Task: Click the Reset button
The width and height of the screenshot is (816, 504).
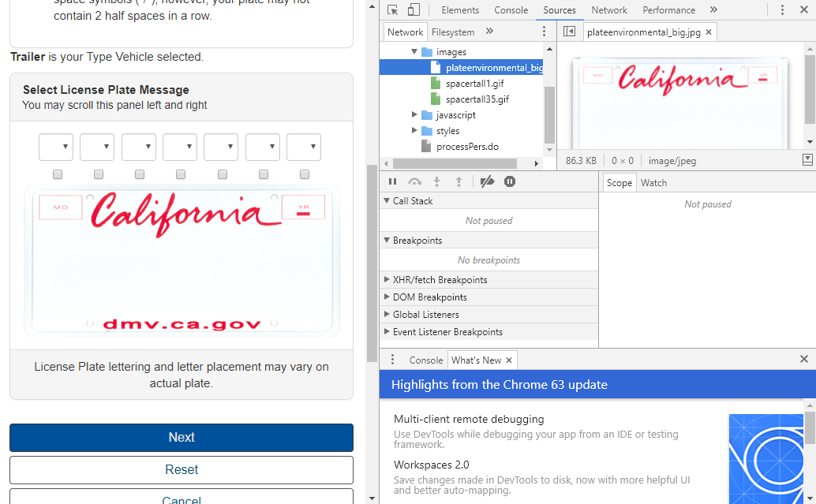Action: click(x=181, y=469)
